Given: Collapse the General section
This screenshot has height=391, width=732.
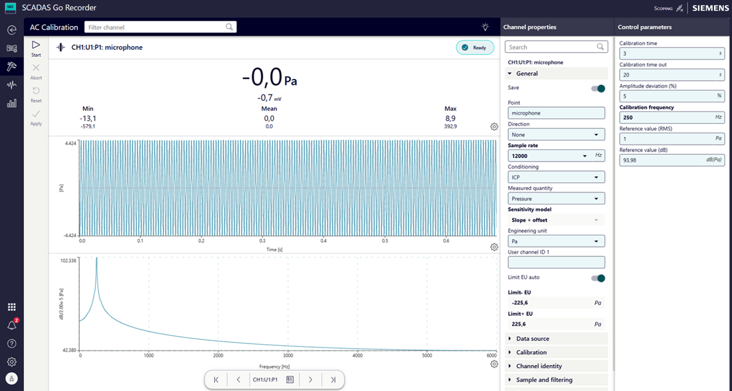Looking at the screenshot, I should (x=556, y=74).
